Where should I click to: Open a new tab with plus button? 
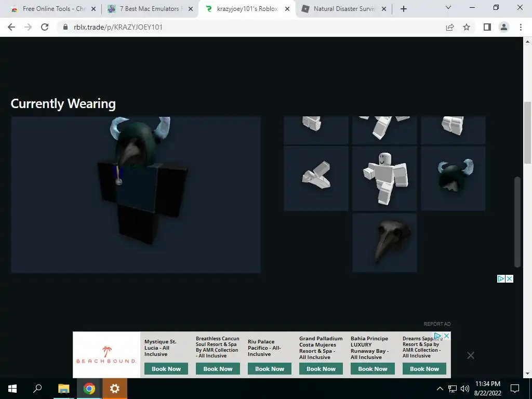pos(403,9)
